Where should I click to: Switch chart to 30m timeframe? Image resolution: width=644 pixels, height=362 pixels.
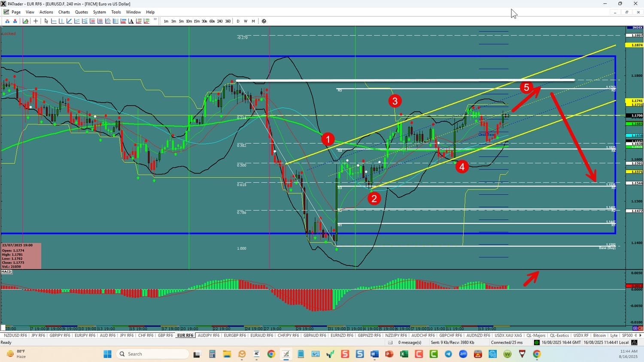click(x=204, y=21)
